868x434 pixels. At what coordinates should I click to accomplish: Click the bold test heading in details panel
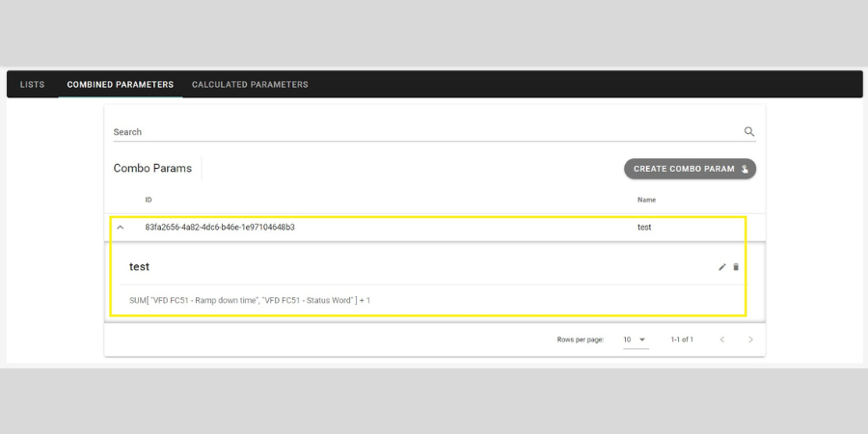coord(140,267)
